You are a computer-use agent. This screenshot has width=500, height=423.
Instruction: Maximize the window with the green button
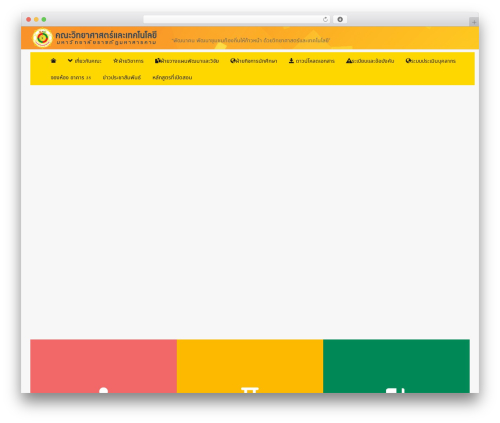pyautogui.click(x=44, y=19)
